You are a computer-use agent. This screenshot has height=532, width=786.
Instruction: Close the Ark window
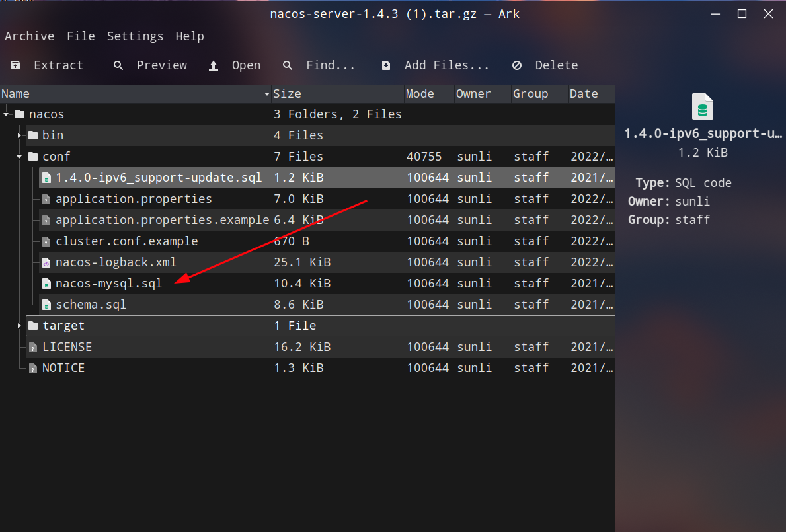coord(768,14)
